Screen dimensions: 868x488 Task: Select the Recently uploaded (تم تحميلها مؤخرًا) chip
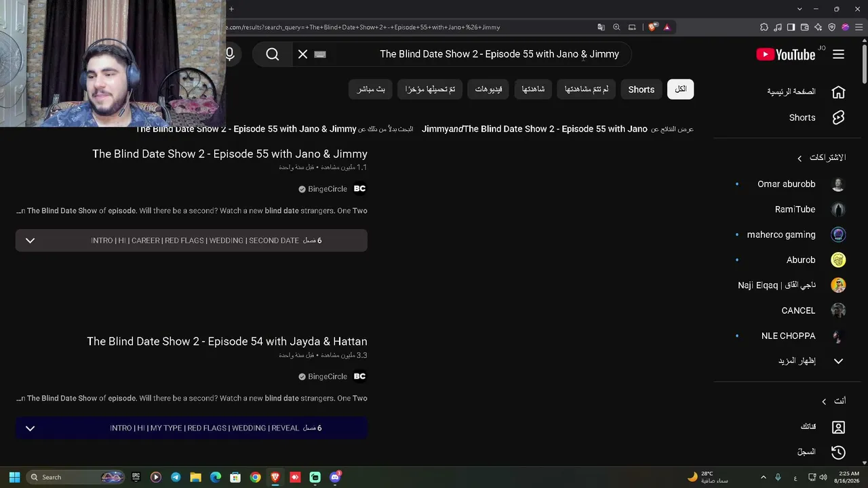click(x=431, y=89)
